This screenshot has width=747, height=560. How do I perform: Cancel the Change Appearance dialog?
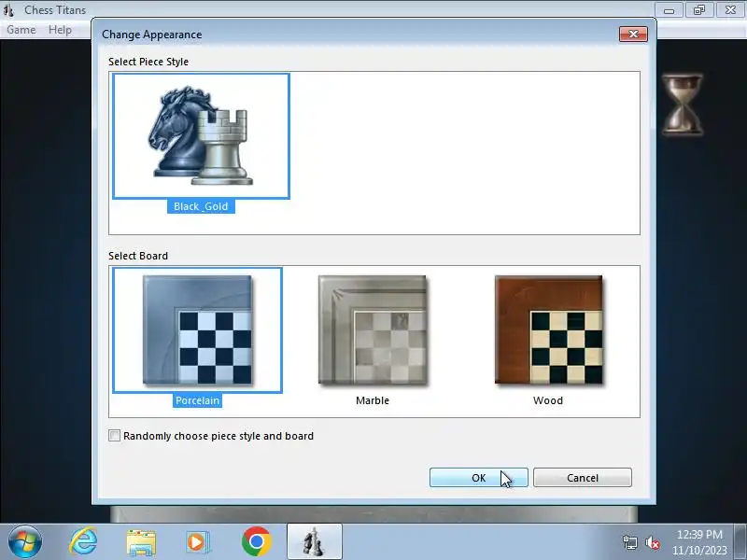[x=583, y=478]
